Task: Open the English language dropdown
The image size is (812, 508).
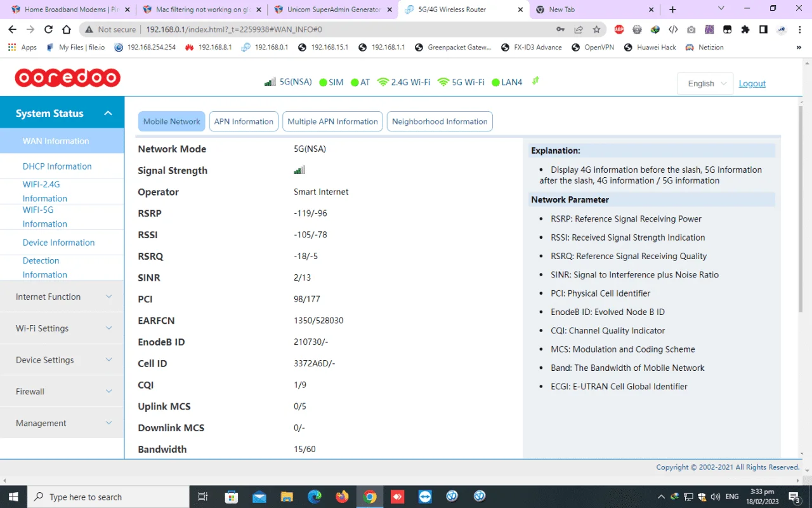Action: coord(705,83)
